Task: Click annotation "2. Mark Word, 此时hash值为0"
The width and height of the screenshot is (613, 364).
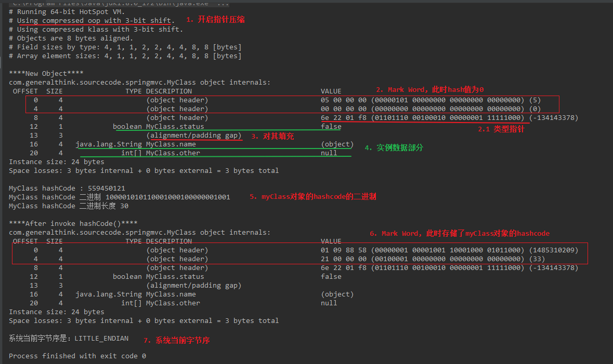Action: [430, 90]
